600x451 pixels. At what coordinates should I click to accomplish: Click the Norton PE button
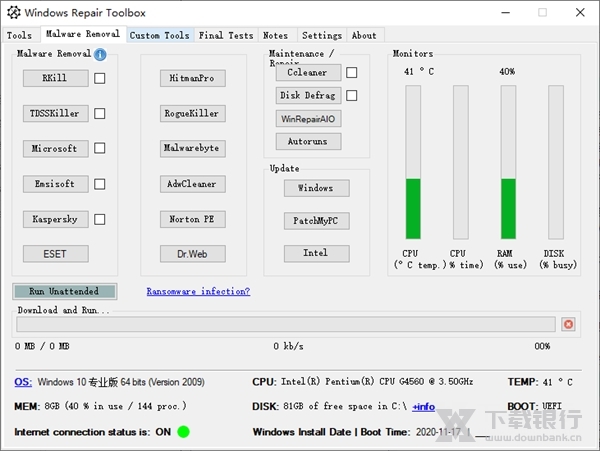[192, 219]
